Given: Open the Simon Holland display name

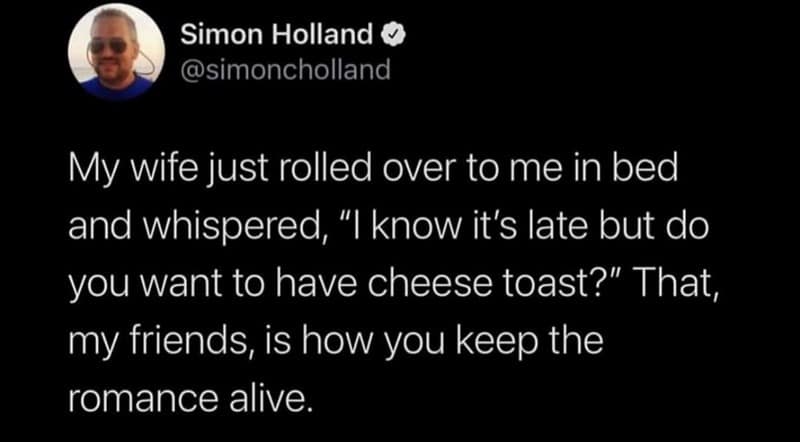Looking at the screenshot, I should tap(278, 37).
